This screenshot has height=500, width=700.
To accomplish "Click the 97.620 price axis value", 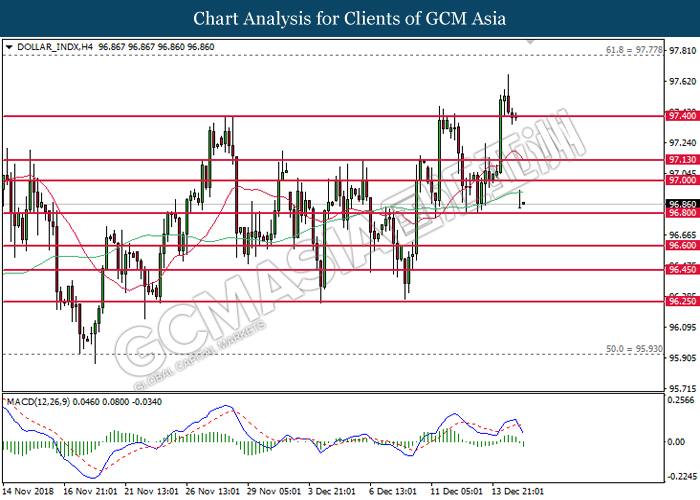I will click(x=683, y=81).
